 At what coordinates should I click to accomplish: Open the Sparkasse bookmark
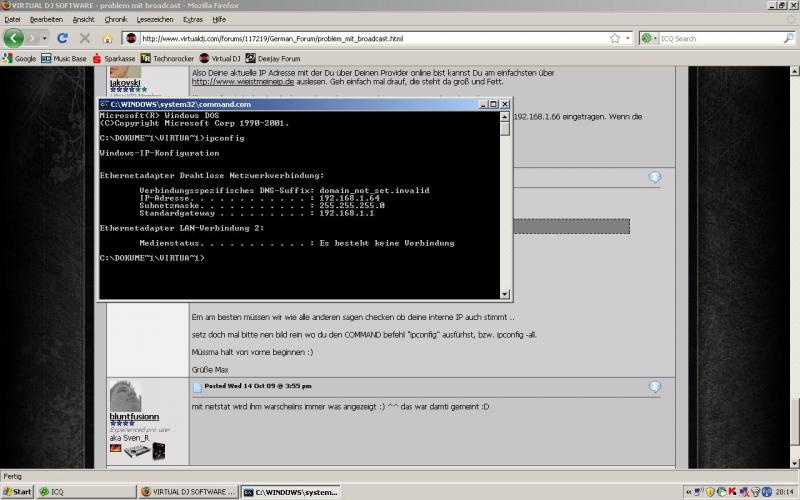point(114,59)
